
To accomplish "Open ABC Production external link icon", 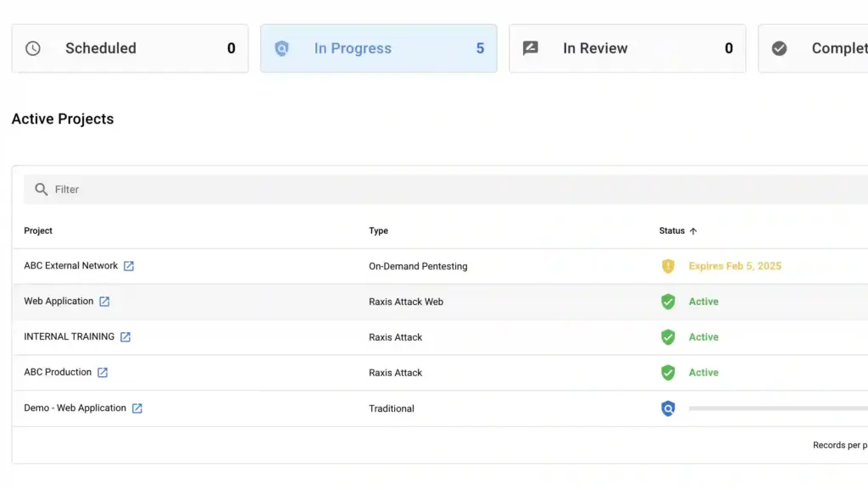I will [x=103, y=373].
